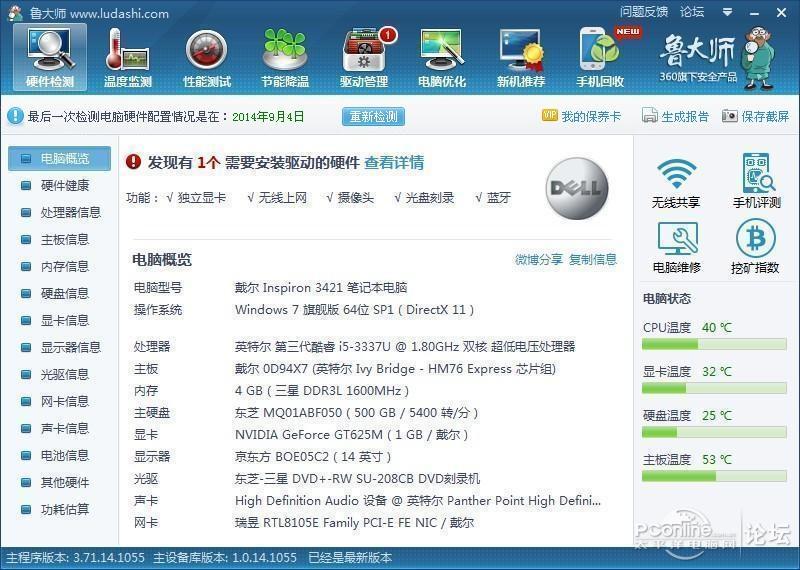This screenshot has height=570, width=800.
Task: Click the 戴尔 0D94X7 motherboard text
Action: (395, 369)
